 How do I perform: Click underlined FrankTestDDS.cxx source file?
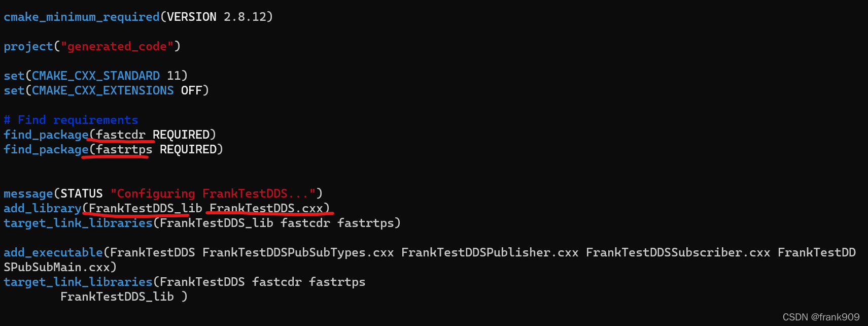266,208
